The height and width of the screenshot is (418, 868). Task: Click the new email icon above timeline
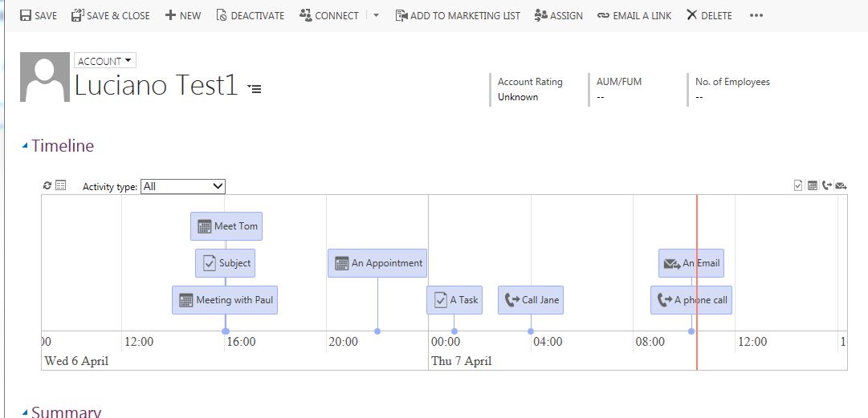pyautogui.click(x=841, y=185)
